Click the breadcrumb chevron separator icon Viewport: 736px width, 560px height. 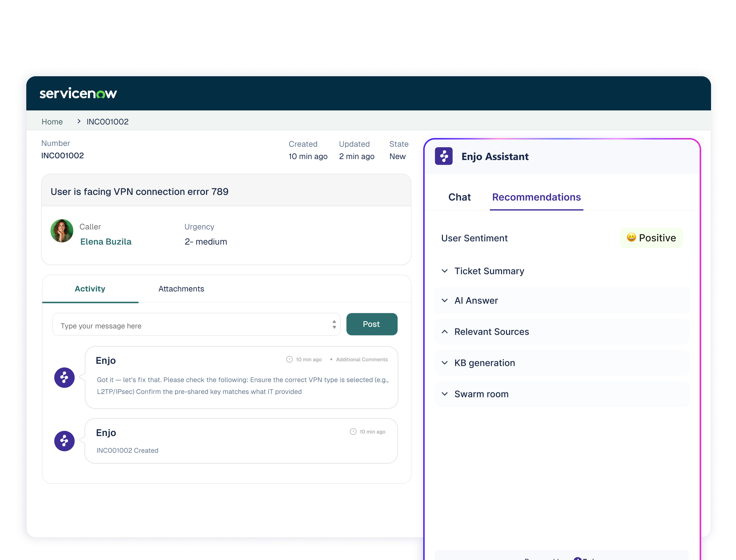[79, 121]
